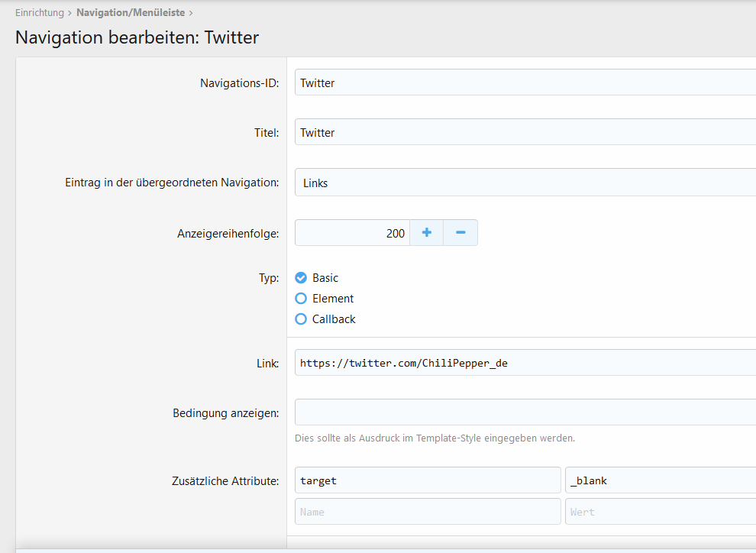Click the attribute name field containing target
This screenshot has width=756, height=553.
[x=428, y=480]
